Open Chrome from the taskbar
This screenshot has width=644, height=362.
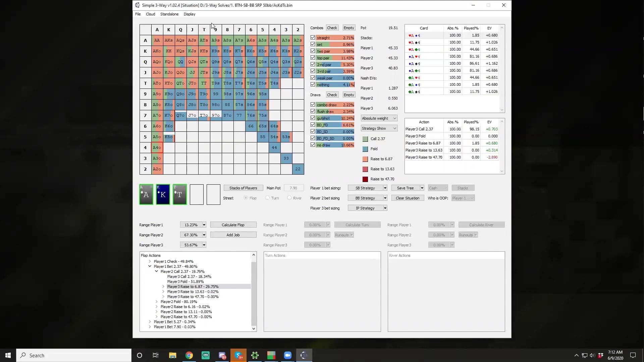coord(189,355)
